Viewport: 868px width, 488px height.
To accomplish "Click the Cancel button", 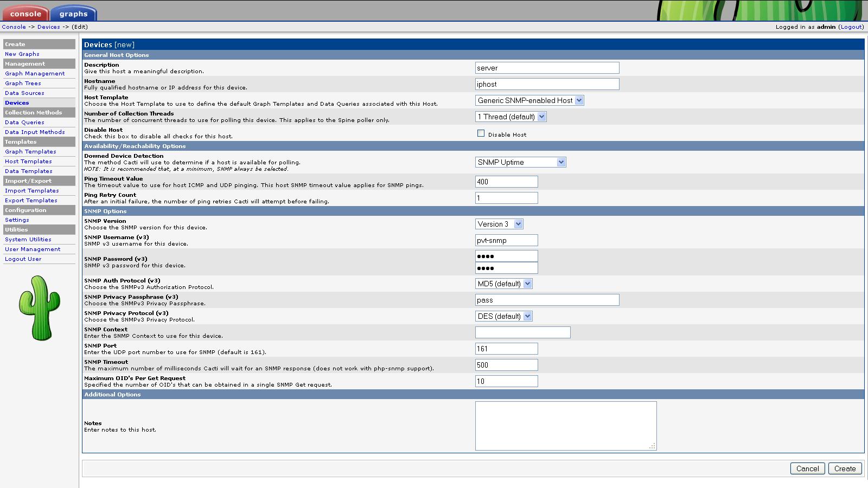I will pos(808,468).
